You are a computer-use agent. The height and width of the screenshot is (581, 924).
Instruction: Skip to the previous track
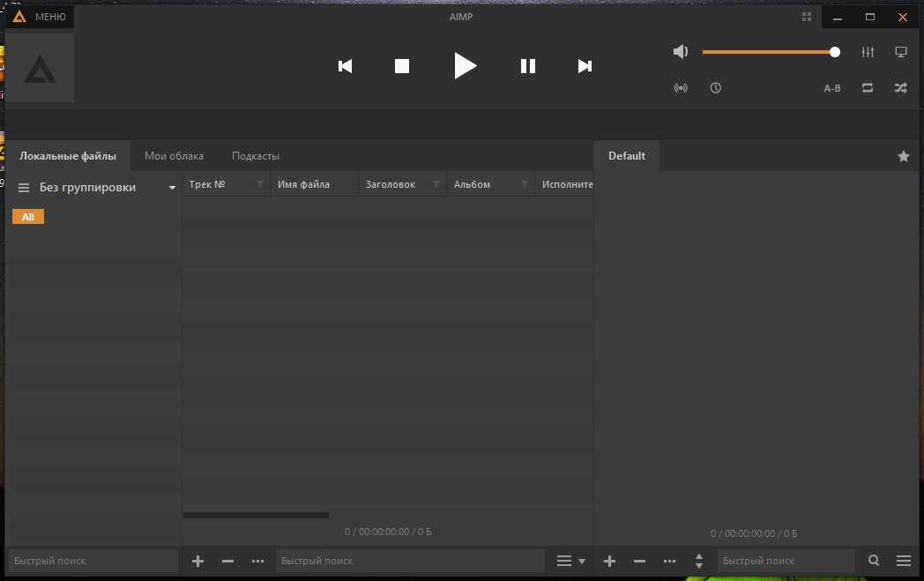click(x=346, y=66)
